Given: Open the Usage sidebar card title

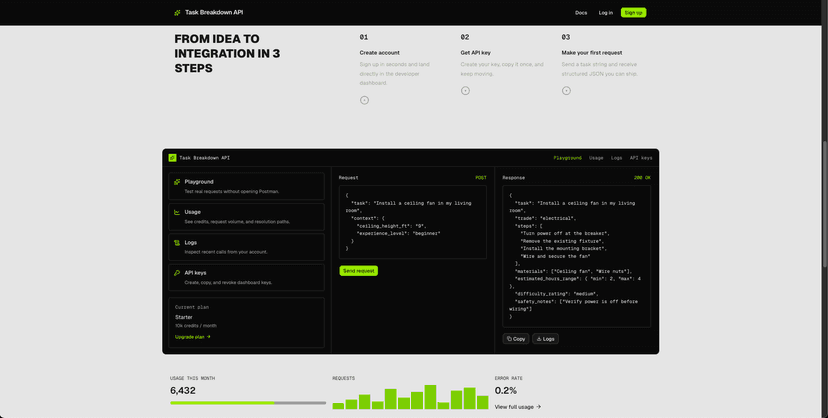Looking at the screenshot, I should coord(193,212).
